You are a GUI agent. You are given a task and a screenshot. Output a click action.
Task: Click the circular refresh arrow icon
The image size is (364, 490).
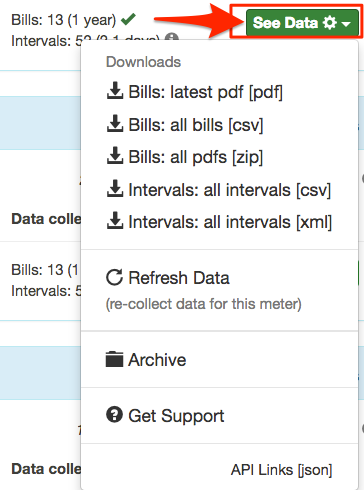click(x=114, y=277)
